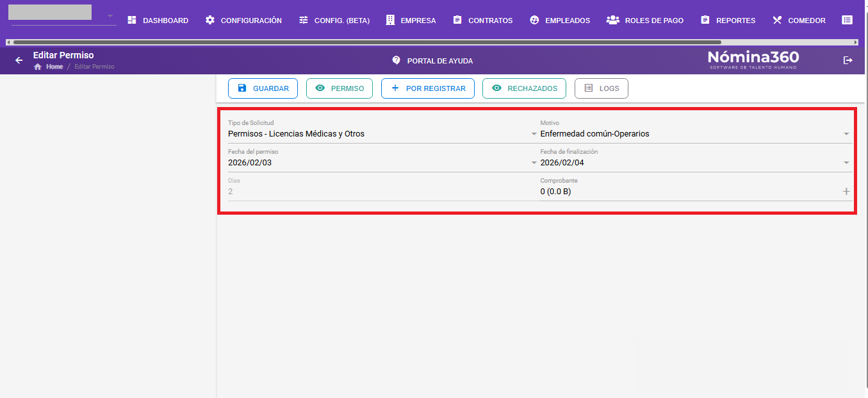868x398 pixels.
Task: Open the Comedor menu
Action: (x=799, y=20)
